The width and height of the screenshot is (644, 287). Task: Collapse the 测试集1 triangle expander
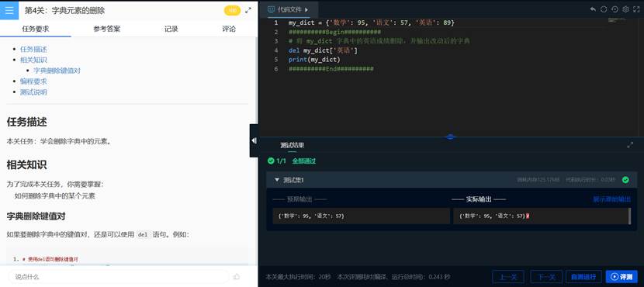(x=277, y=180)
